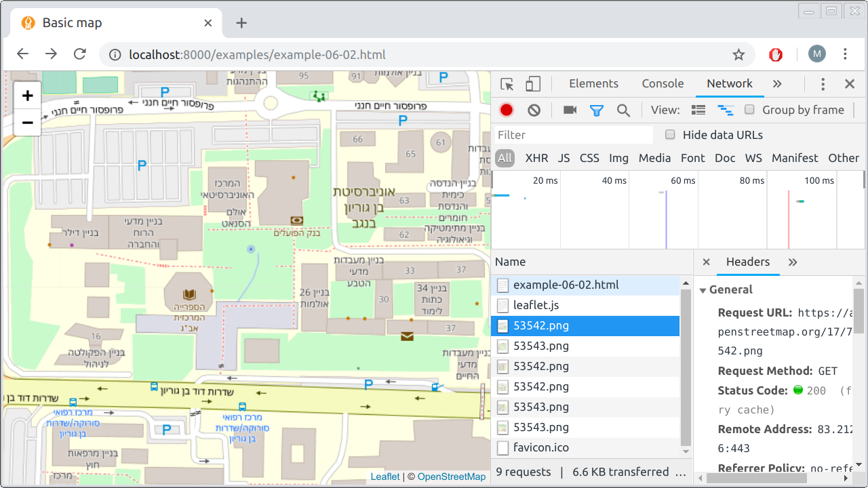Stop recording the network log
The height and width of the screenshot is (488, 868).
click(x=505, y=110)
